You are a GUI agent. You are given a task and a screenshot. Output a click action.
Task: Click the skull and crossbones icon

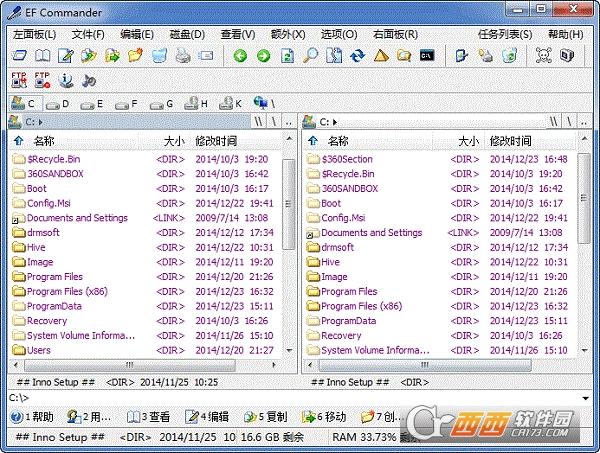point(543,55)
